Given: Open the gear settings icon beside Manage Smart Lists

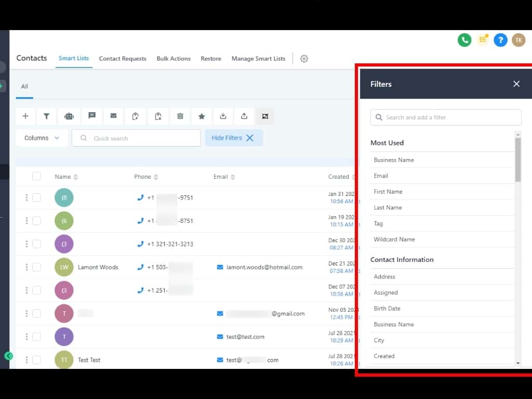Looking at the screenshot, I should pyautogui.click(x=304, y=59).
